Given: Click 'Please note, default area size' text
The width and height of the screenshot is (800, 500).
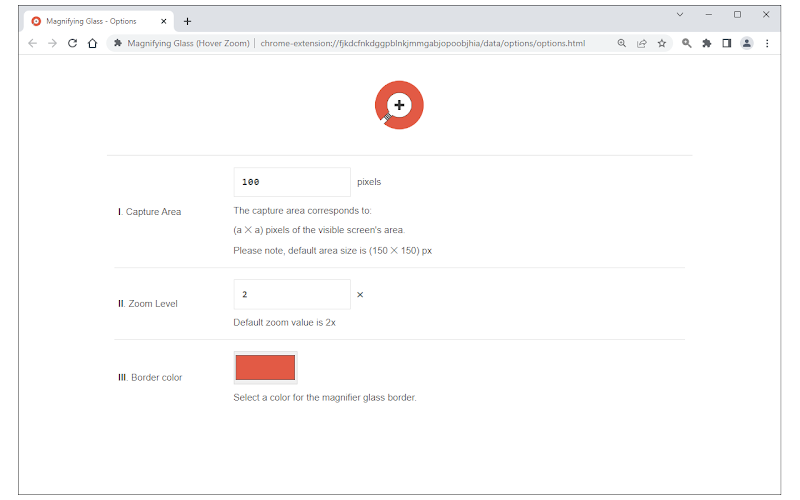Looking at the screenshot, I should (333, 251).
